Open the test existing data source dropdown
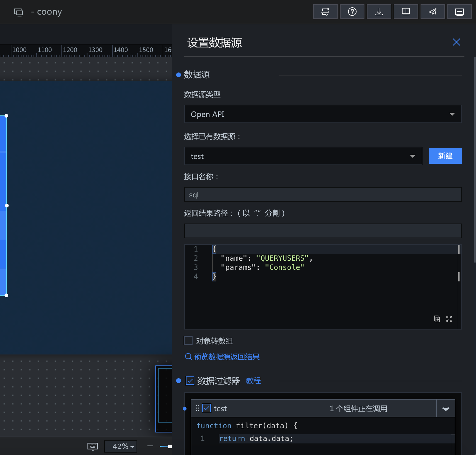Screen dimensions: 476x455 point(303,156)
